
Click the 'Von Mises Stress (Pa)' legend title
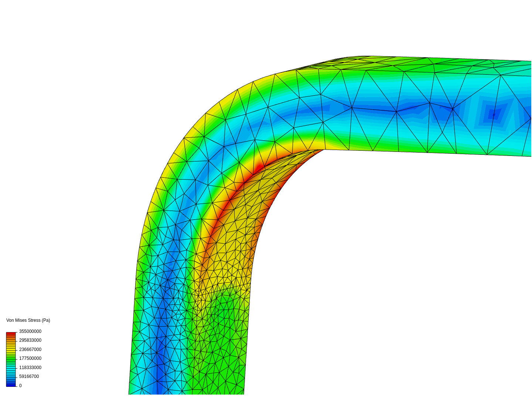click(28, 320)
